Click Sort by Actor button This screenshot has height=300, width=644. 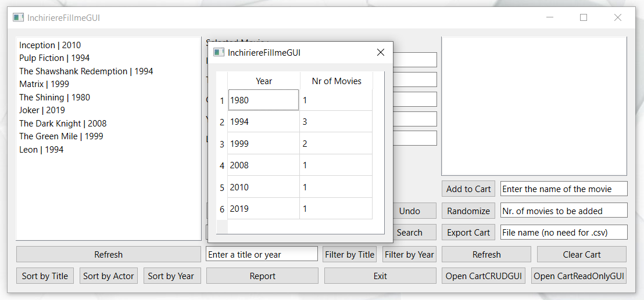coord(109,276)
